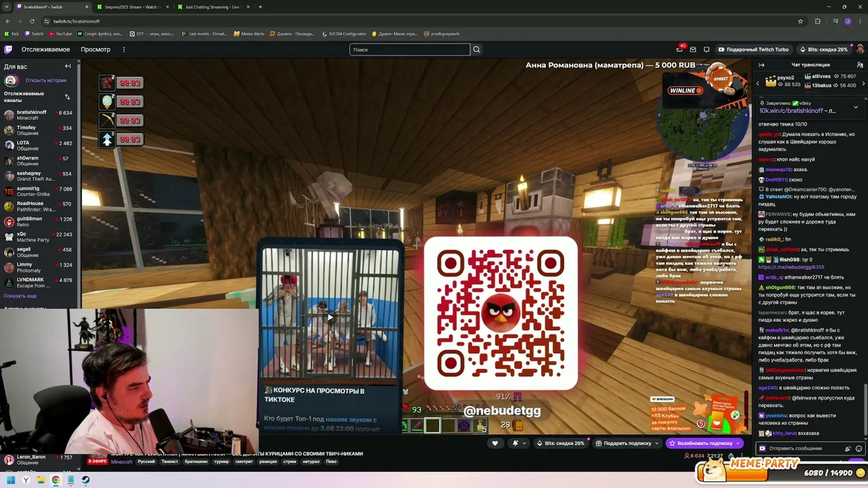Collapse the stream chat panel
This screenshot has height=488, width=868.
pos(762,65)
